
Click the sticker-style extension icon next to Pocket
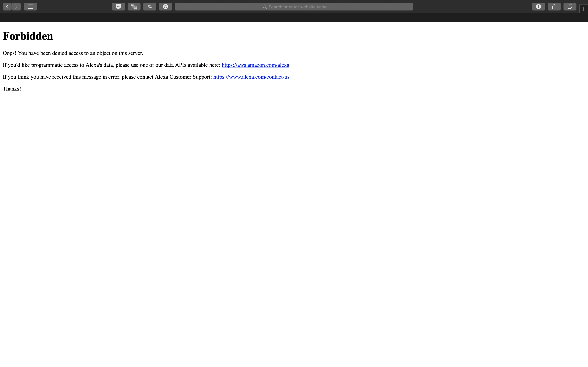click(134, 7)
